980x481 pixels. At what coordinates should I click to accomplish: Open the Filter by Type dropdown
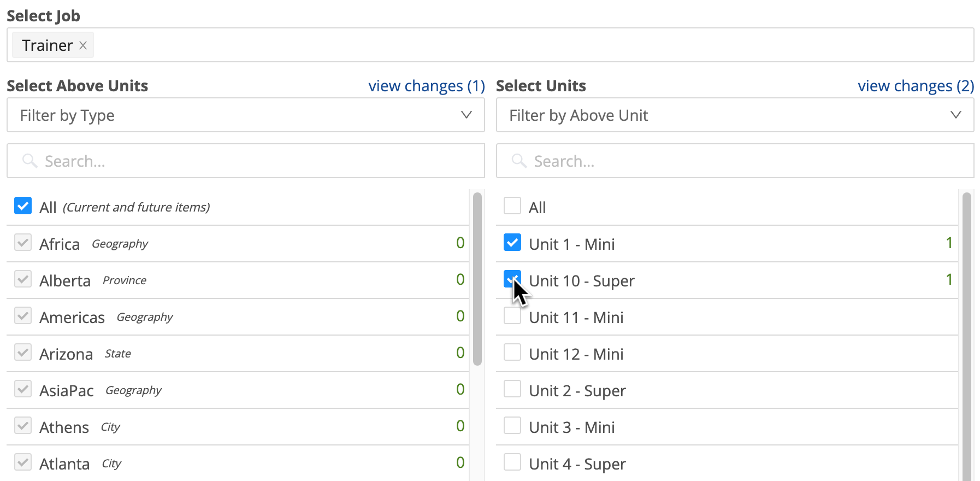[x=246, y=115]
